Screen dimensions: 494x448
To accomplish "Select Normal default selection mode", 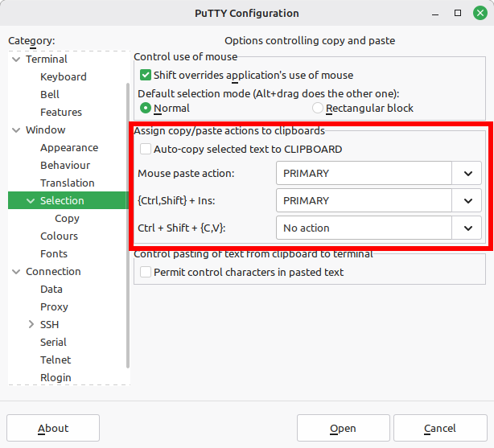I will (146, 108).
